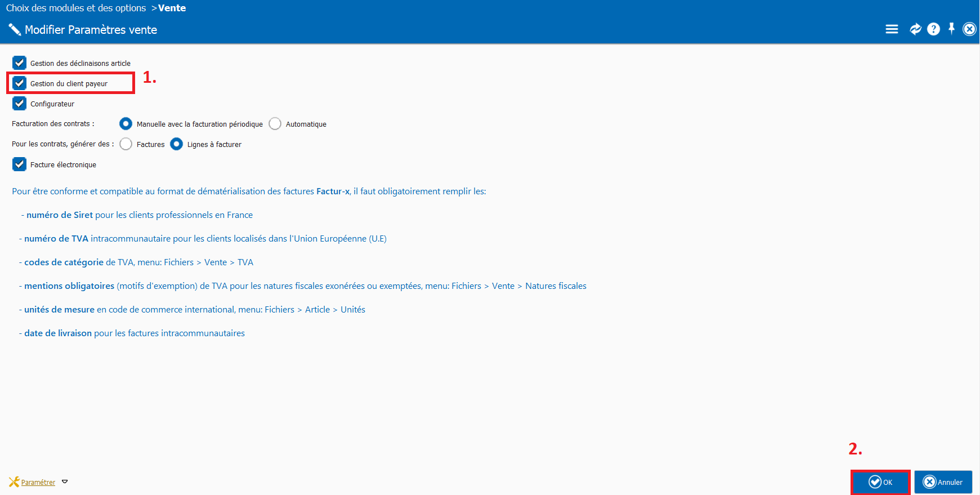The width and height of the screenshot is (980, 495).
Task: Close the form with the header X icon
Action: [969, 29]
